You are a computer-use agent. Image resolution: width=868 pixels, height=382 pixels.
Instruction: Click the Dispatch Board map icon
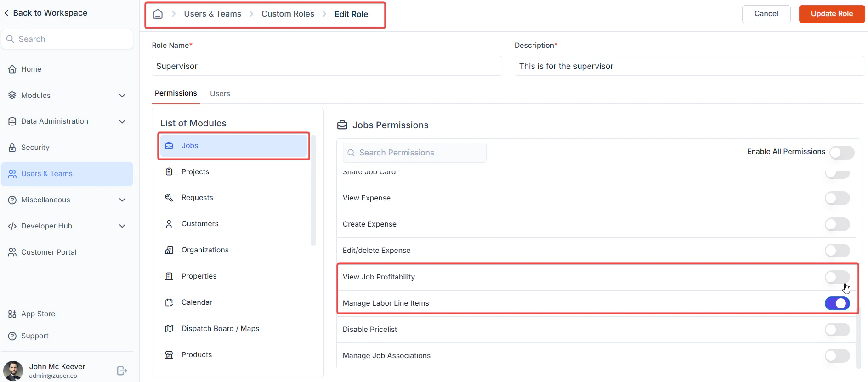click(x=169, y=329)
